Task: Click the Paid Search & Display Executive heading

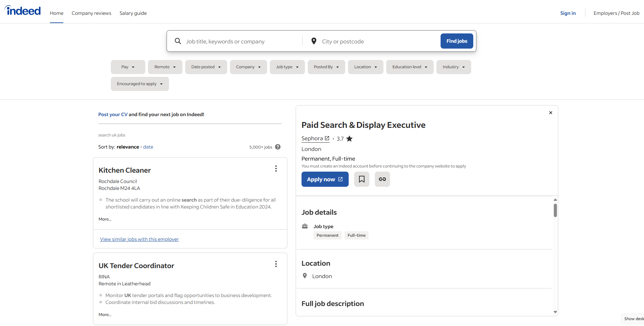Action: 363,125
